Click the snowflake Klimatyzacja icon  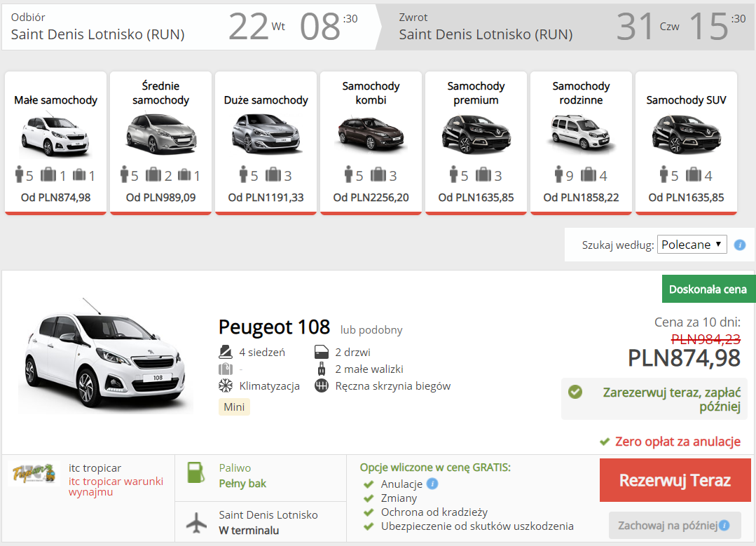coord(225,386)
